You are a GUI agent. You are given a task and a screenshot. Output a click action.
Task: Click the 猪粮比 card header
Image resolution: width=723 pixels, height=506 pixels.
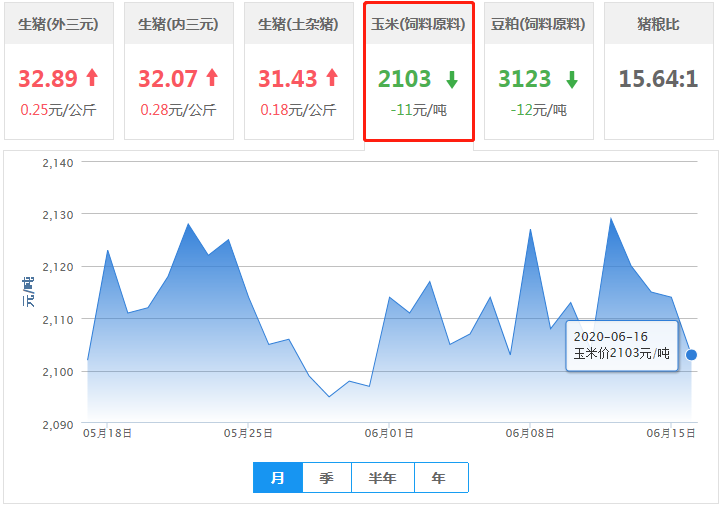coord(658,24)
